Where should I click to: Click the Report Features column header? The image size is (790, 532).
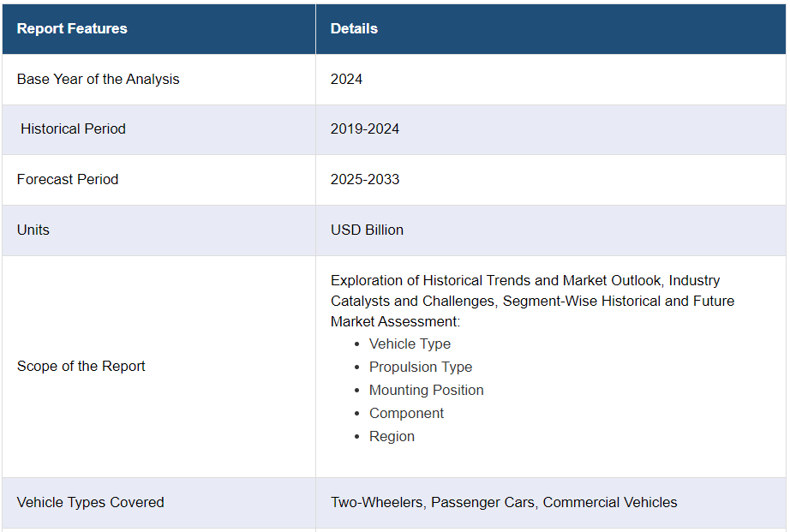tap(72, 28)
